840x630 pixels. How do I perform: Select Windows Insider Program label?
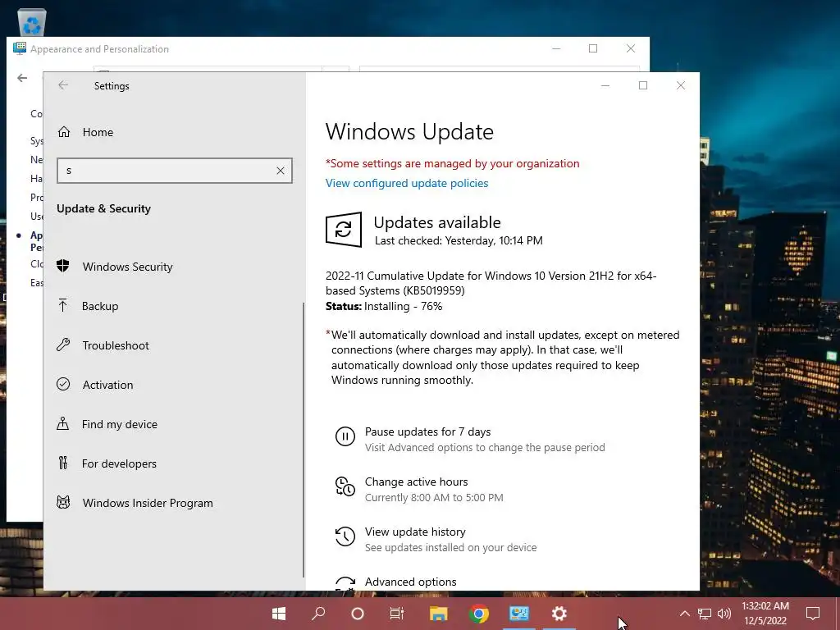tap(148, 503)
